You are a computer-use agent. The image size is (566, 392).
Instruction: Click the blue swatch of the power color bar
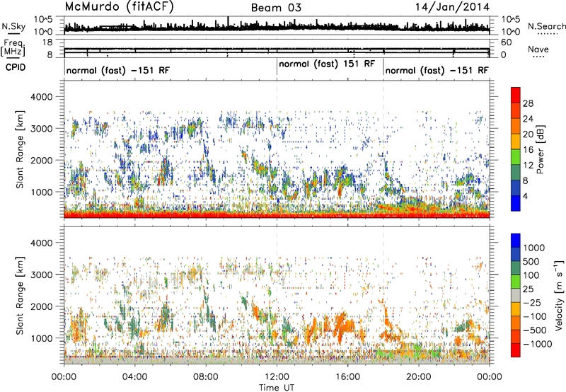(516, 203)
